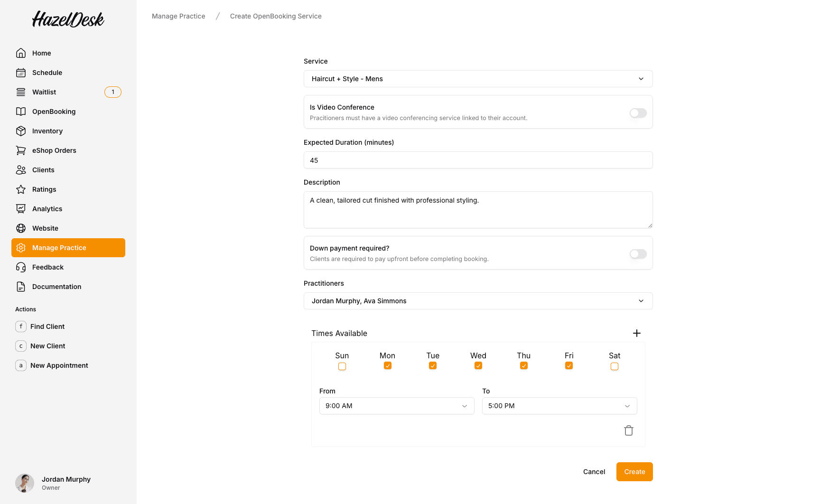This screenshot has height=504, width=820.
Task: Open the Analytics section
Action: pos(47,209)
